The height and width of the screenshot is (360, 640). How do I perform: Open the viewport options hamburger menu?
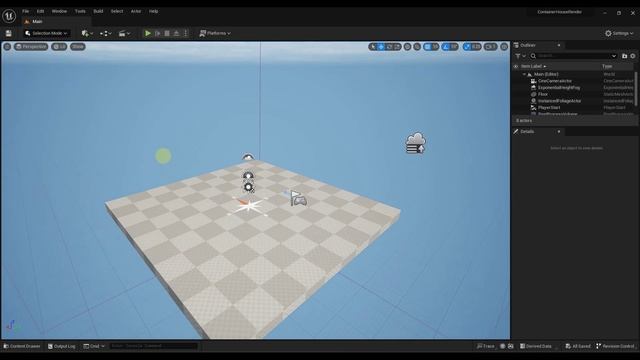pos(7,47)
